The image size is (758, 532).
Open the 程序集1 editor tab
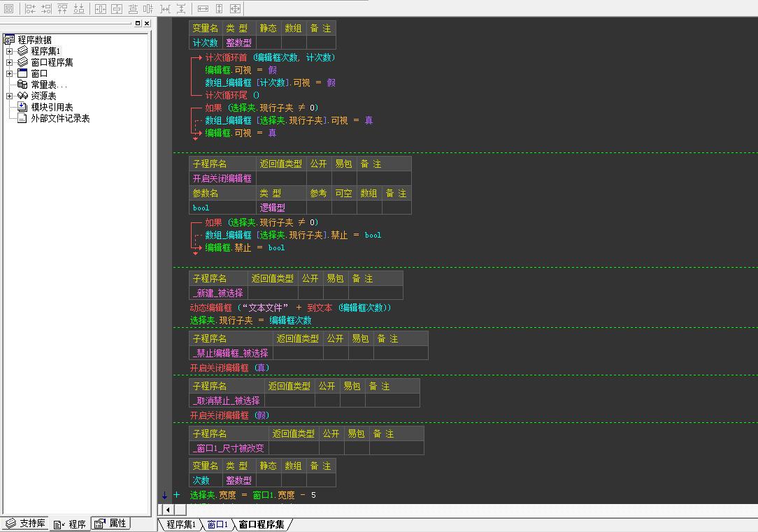tap(181, 524)
